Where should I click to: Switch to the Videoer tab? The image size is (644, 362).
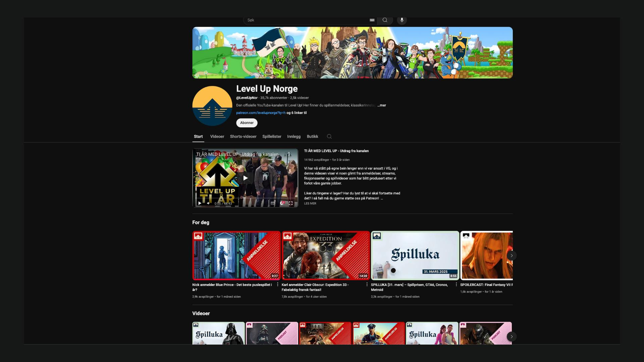(217, 136)
